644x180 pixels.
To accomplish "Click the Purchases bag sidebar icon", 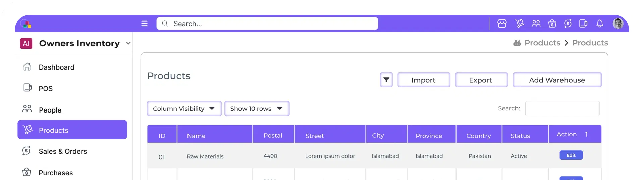I will pos(26,172).
